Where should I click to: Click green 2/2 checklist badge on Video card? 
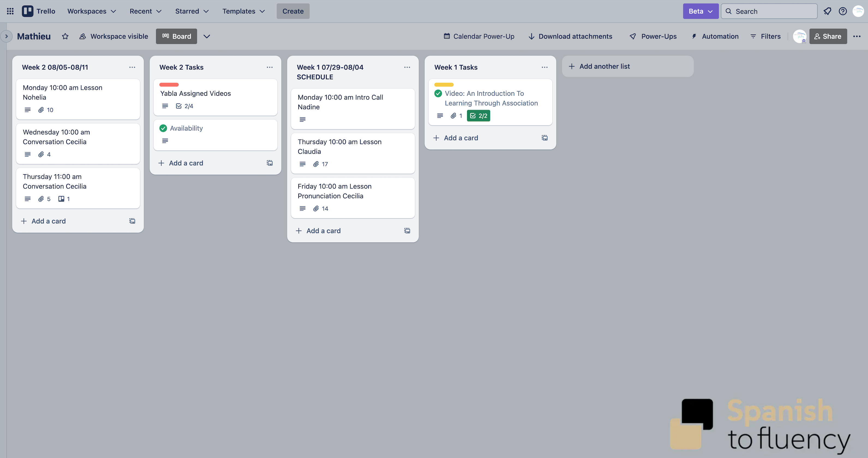pos(478,116)
